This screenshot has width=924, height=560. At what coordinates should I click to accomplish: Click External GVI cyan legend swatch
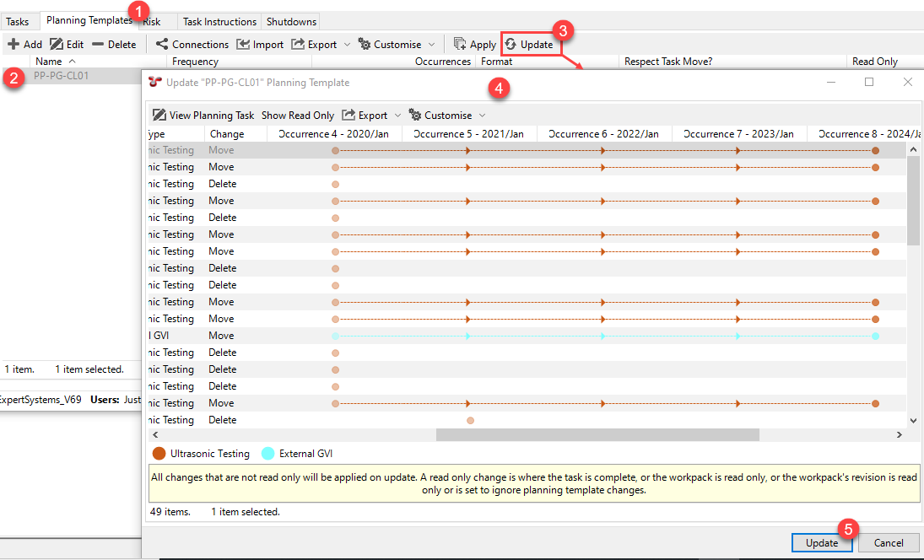[268, 454]
